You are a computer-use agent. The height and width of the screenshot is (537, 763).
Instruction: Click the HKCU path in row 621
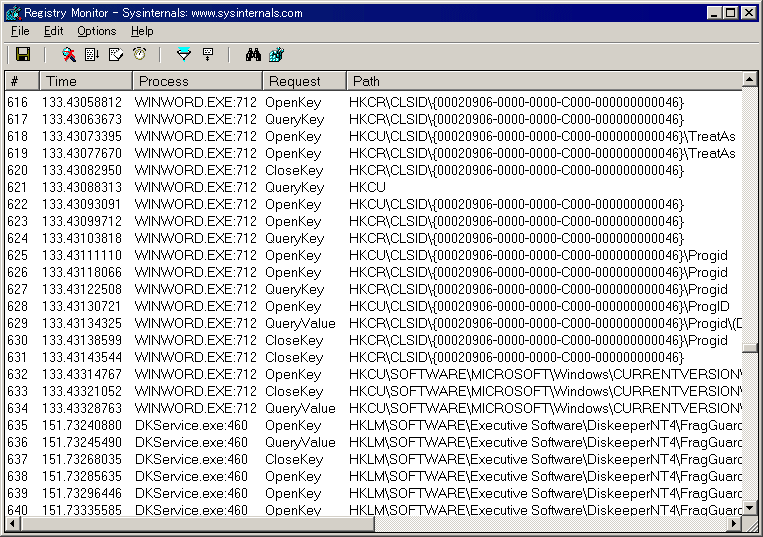pos(367,187)
